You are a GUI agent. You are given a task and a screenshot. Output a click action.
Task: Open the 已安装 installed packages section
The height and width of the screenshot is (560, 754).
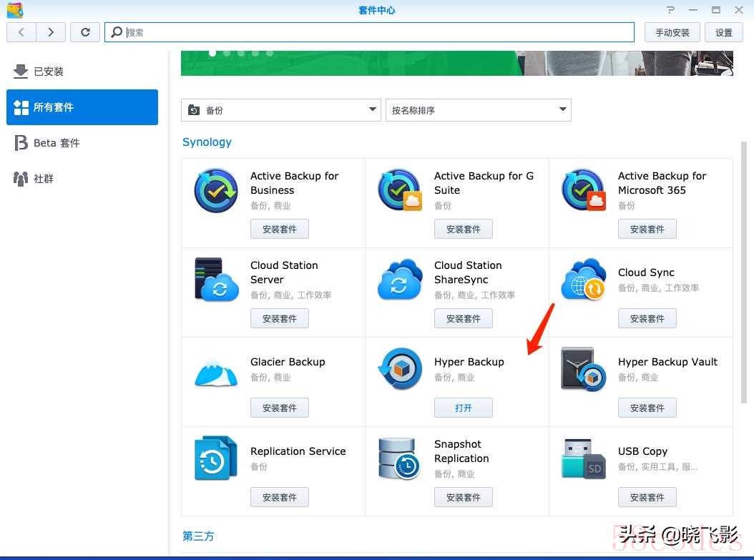click(82, 72)
